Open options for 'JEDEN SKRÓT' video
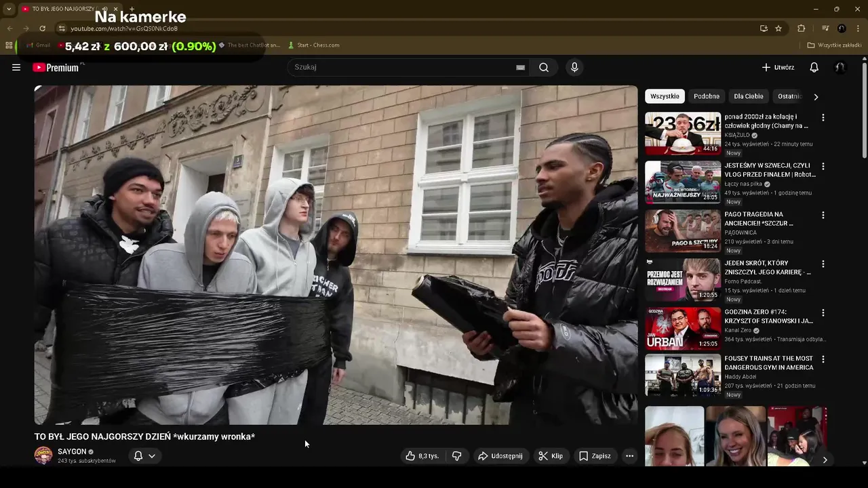This screenshot has height=488, width=868. point(823,264)
